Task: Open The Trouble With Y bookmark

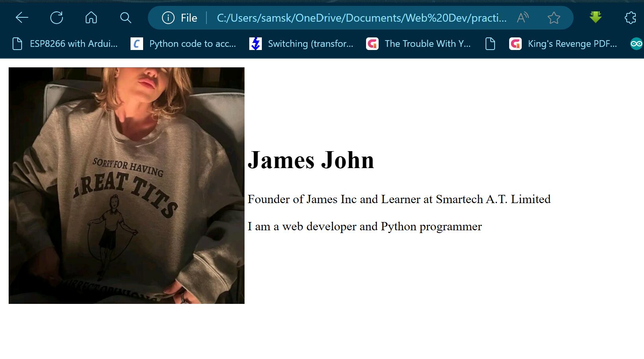Action: 428,44
